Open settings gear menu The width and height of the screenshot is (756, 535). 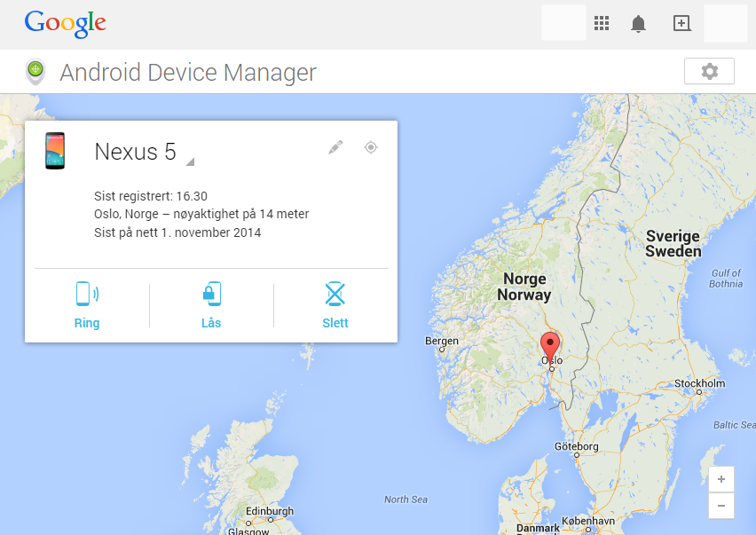(709, 71)
